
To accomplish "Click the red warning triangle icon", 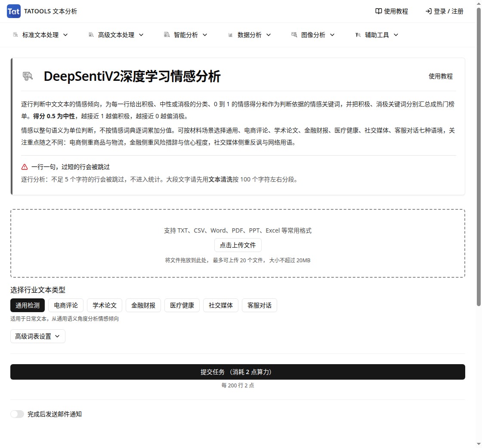I will pyautogui.click(x=25, y=167).
